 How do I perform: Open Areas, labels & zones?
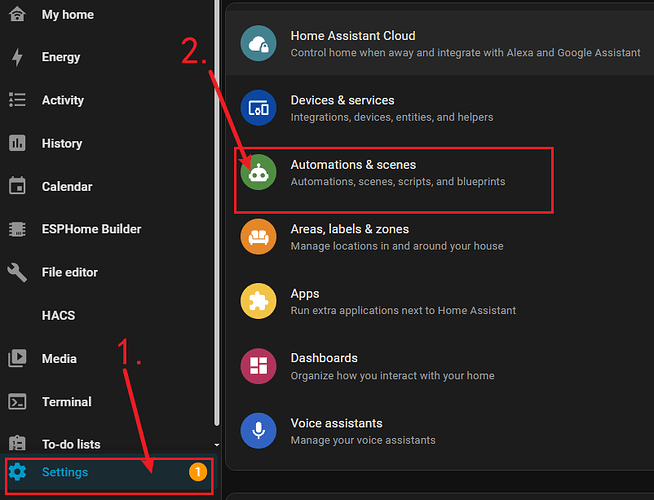pyautogui.click(x=440, y=237)
